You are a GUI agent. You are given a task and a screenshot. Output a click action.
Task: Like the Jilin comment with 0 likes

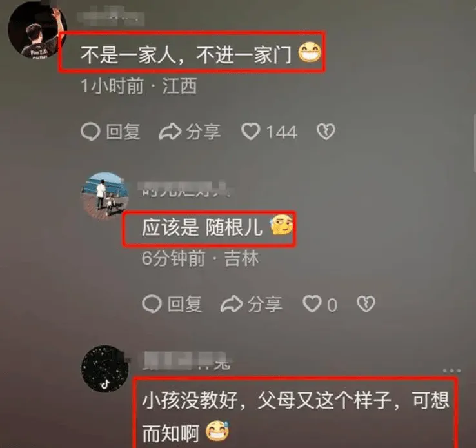(x=312, y=304)
